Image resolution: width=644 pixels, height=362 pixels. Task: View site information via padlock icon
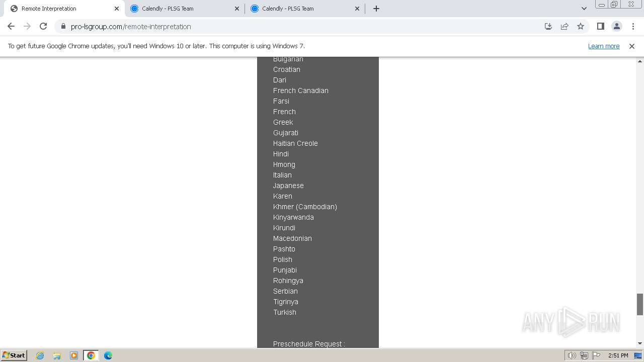point(63,27)
